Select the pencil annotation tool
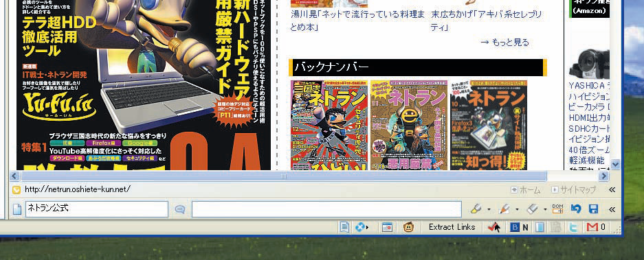The image size is (644, 260). (x=504, y=209)
